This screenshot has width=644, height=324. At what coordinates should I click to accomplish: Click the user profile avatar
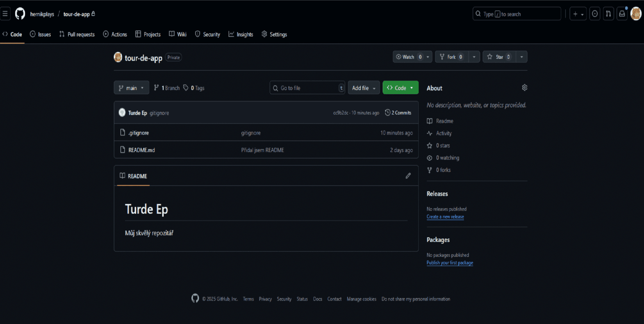[x=636, y=14]
